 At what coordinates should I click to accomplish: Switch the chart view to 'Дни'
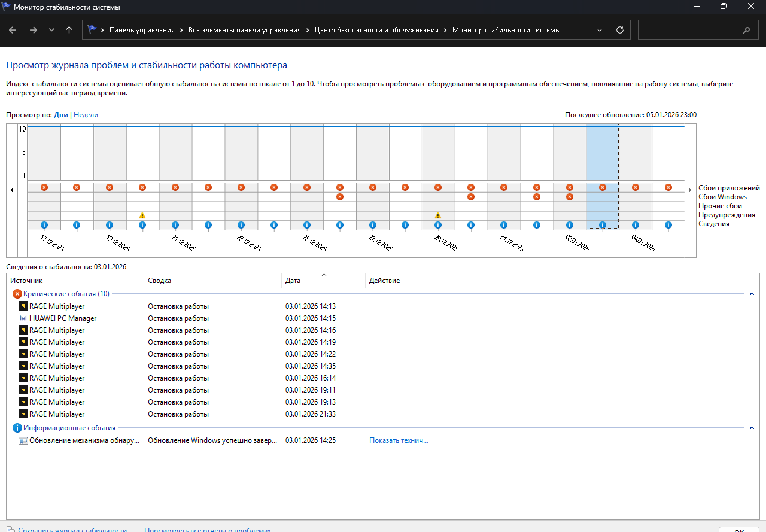point(61,115)
